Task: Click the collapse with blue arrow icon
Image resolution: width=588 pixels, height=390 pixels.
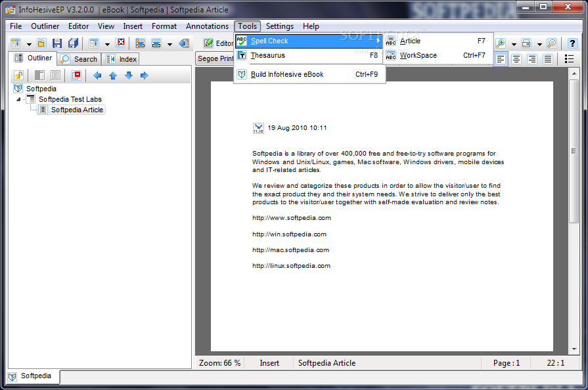Action: [156, 43]
